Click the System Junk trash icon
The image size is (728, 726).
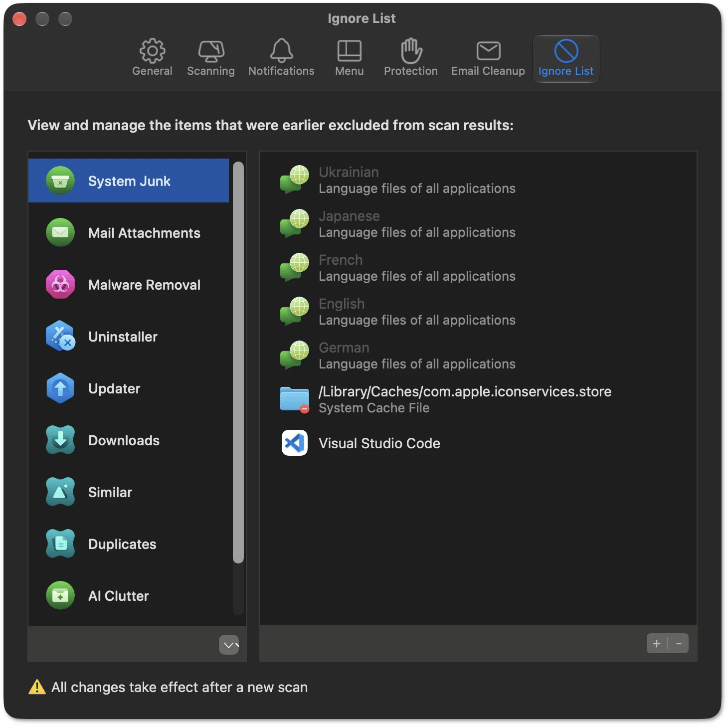[x=60, y=181]
